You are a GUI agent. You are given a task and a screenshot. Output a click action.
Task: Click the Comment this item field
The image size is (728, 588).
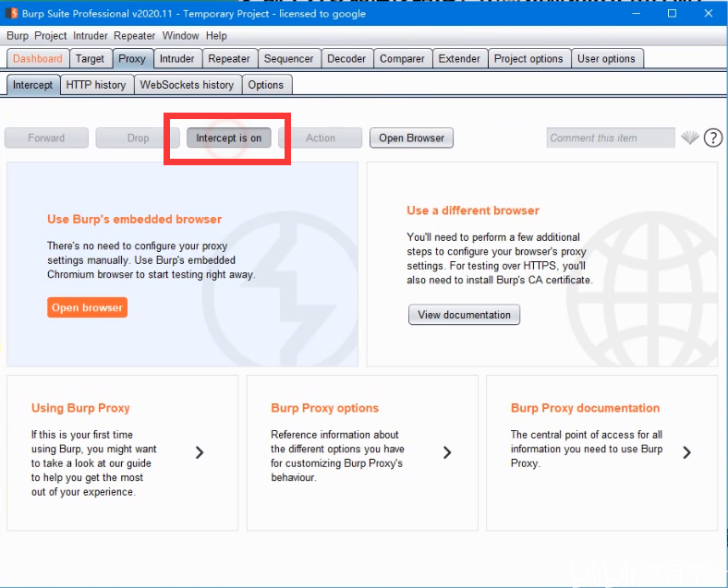click(x=611, y=138)
